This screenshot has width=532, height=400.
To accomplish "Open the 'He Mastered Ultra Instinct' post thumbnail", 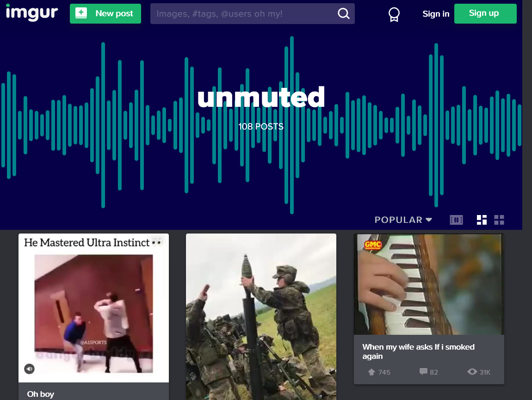I will (93, 308).
